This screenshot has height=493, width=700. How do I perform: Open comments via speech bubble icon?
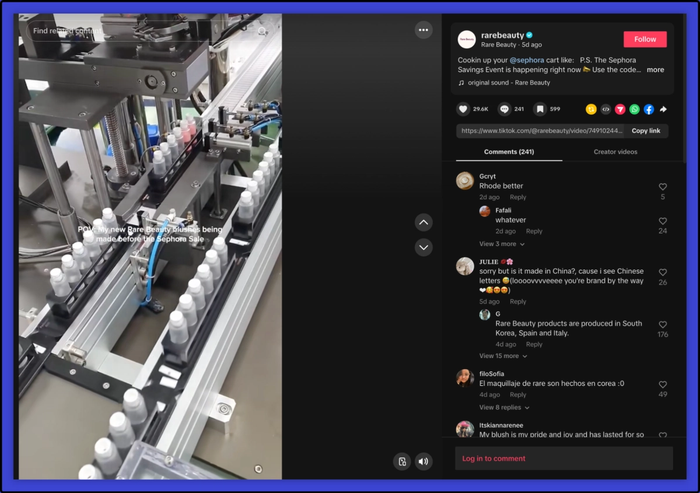[x=504, y=109]
